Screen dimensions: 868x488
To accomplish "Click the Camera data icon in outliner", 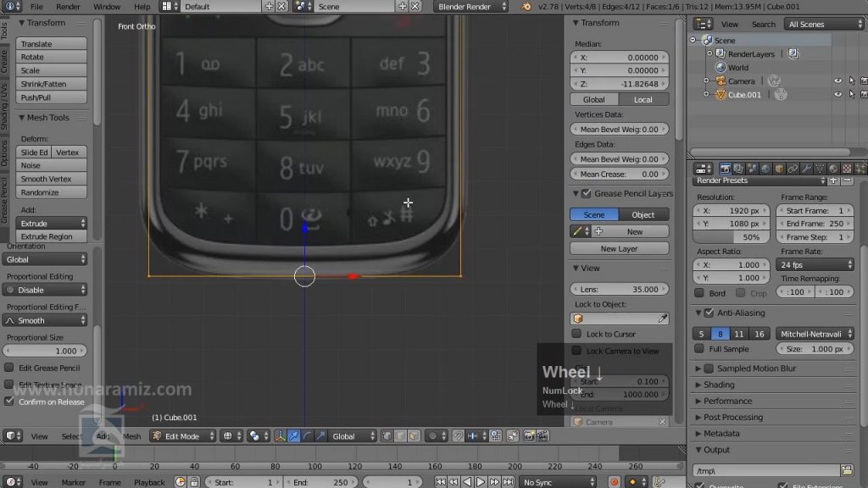I will point(774,80).
